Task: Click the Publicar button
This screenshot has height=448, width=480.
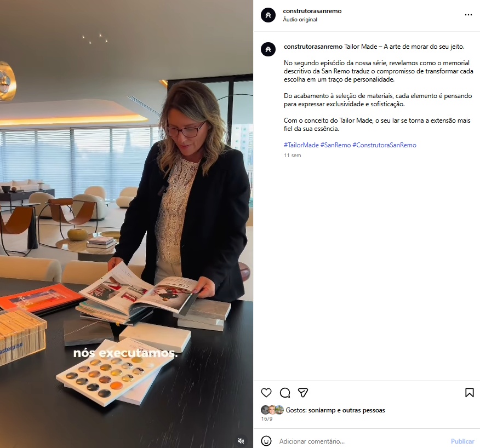Action: (x=462, y=441)
